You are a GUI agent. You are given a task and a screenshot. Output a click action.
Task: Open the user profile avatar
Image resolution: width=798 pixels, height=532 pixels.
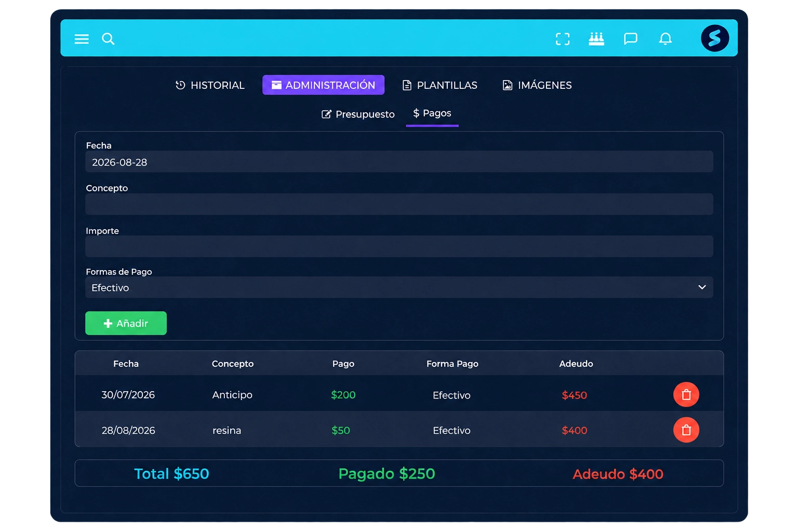tap(715, 38)
